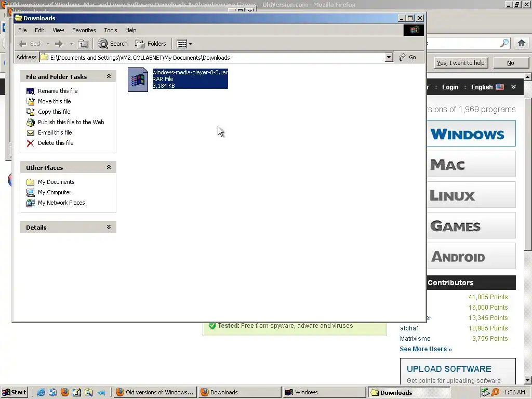Select windows-media-player-8-0.rar file icon
The image size is (532, 399).
(x=138, y=79)
